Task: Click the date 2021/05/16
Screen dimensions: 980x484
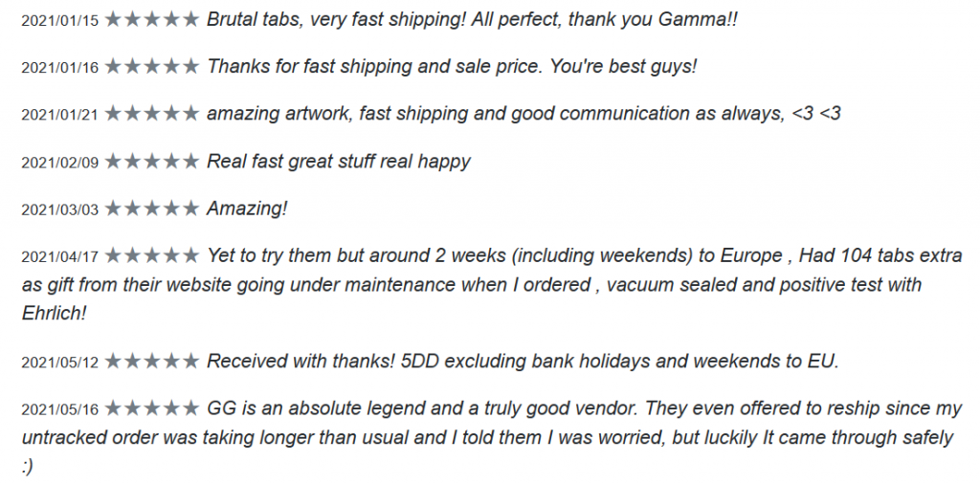Action: pos(60,409)
